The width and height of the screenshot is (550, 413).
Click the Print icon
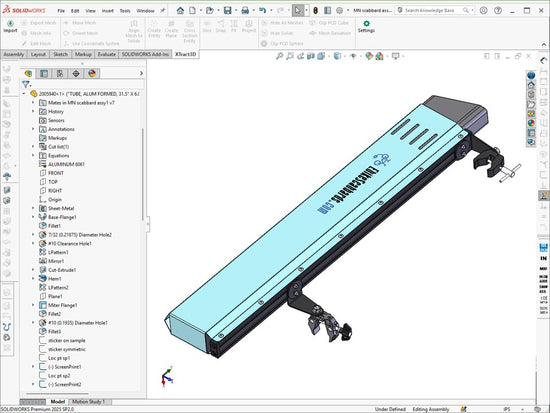(245, 11)
